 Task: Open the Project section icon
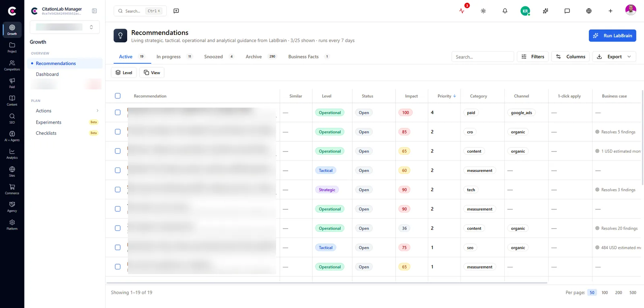[x=12, y=47]
